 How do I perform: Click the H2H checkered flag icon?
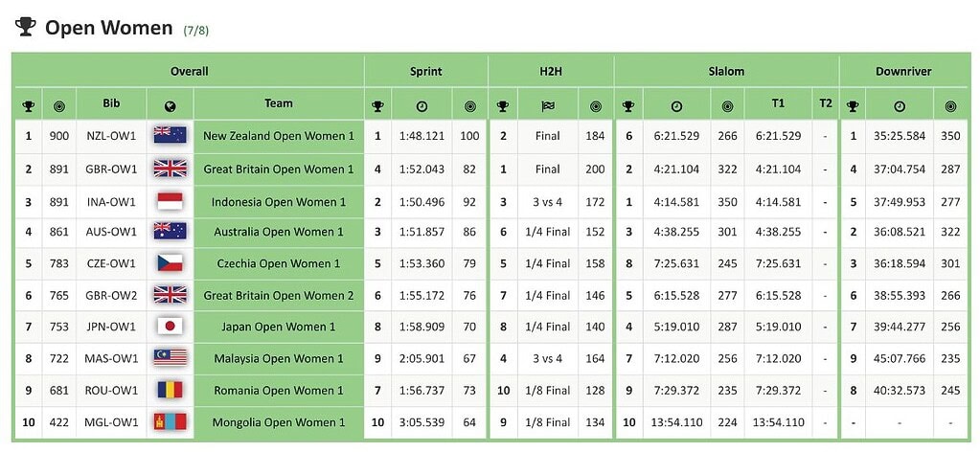pos(548,106)
